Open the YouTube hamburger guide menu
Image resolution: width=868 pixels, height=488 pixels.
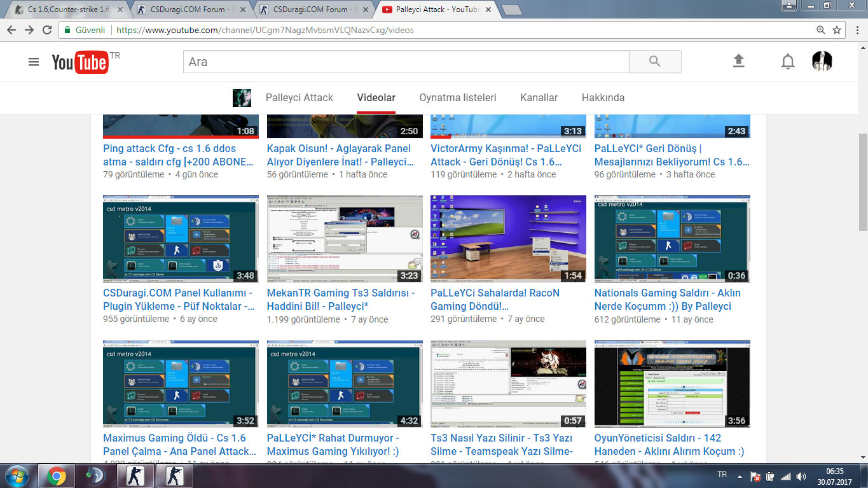coord(34,62)
